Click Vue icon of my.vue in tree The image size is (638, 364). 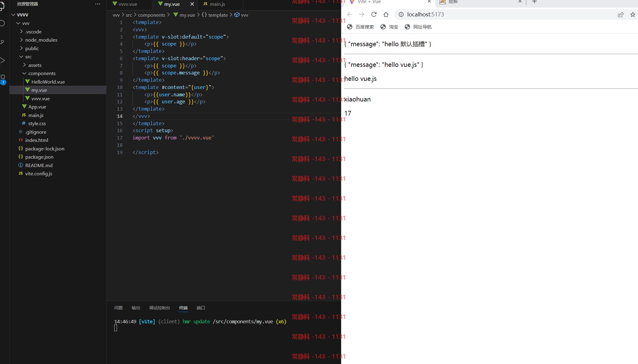click(27, 90)
